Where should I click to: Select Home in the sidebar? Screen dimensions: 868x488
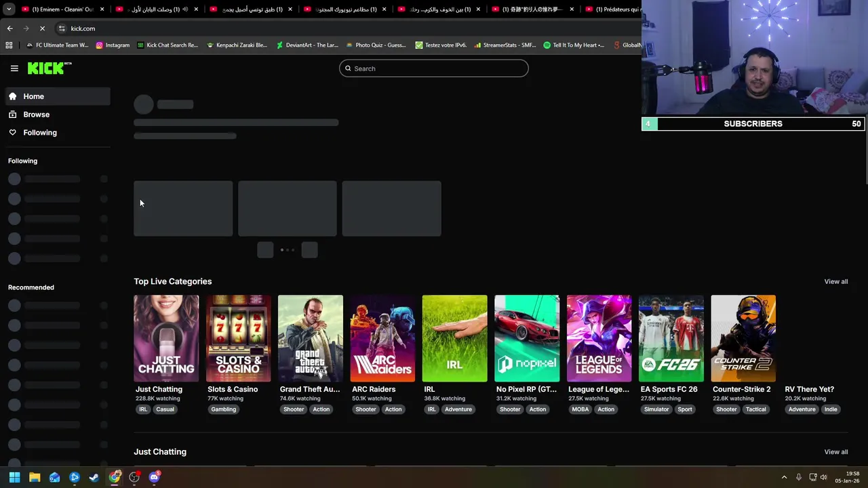pos(58,96)
